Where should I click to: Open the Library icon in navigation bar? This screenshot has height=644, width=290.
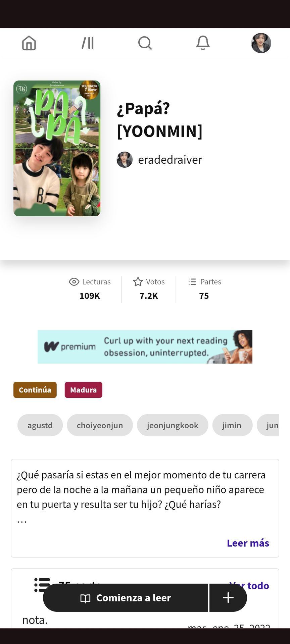tap(88, 43)
